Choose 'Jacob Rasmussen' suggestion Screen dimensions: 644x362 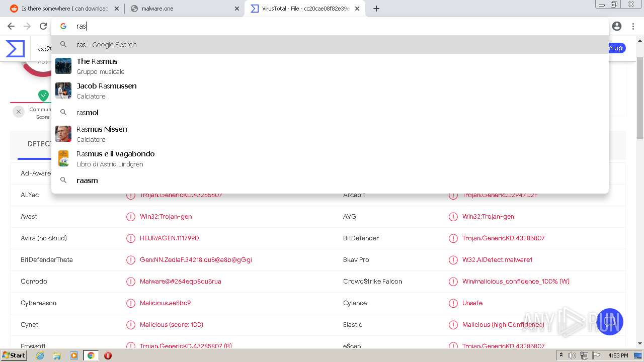(x=330, y=90)
